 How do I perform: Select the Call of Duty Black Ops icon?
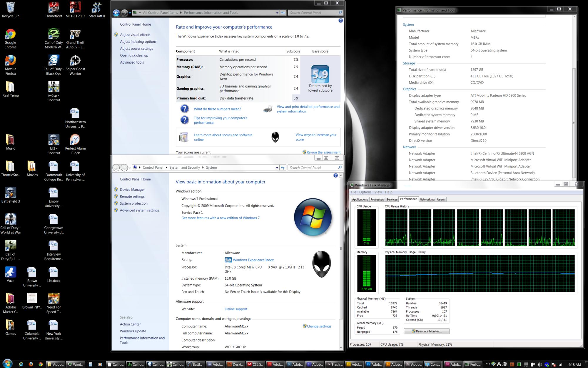(54, 65)
